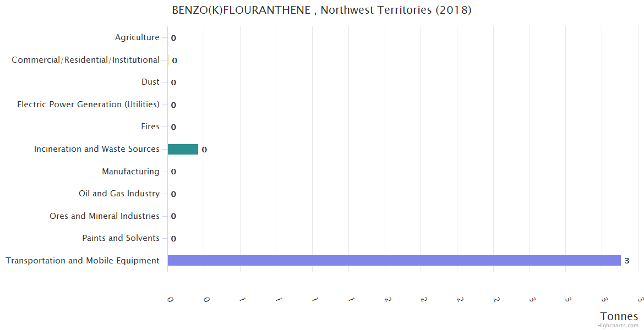Select the Oil and Gas Industry label

pyautogui.click(x=119, y=194)
